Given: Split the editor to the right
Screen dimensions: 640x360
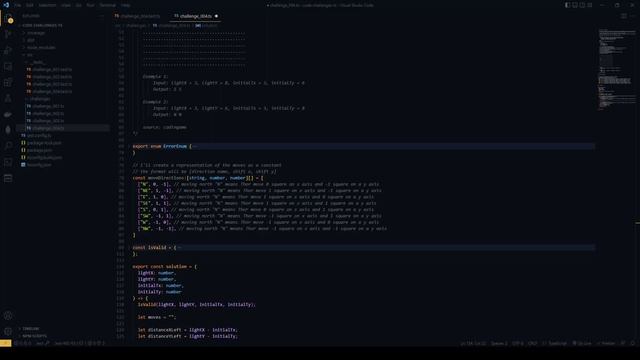Looking at the screenshot, I should point(624,16).
